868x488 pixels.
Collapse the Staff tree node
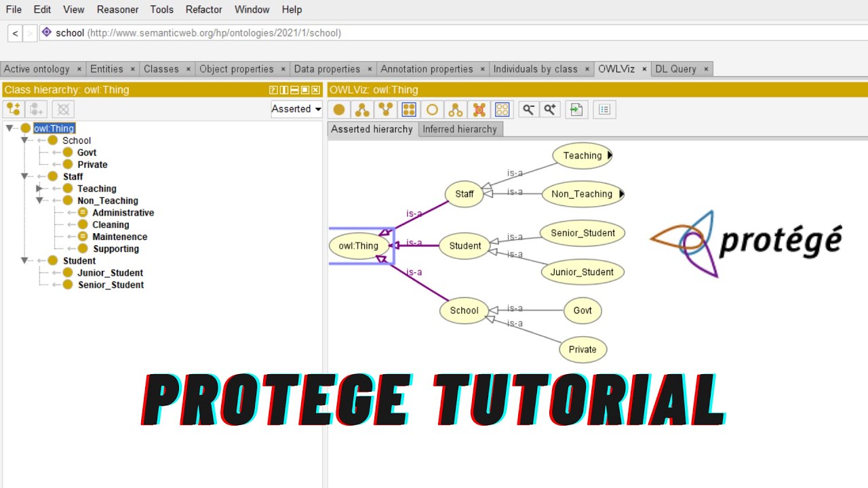coord(24,176)
